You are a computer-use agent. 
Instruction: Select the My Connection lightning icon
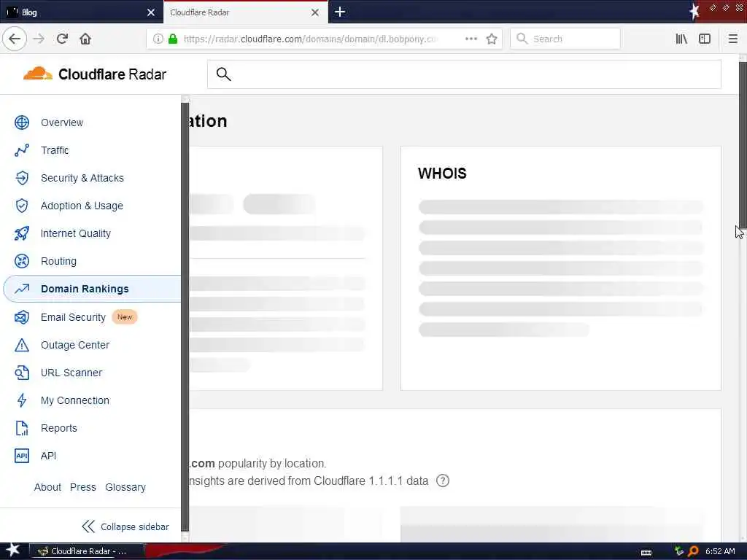[x=22, y=400]
